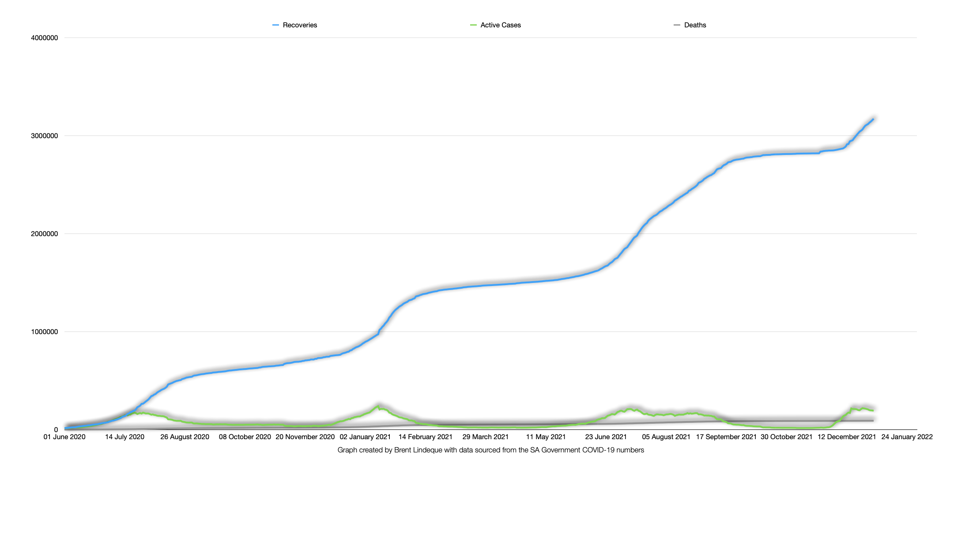Select the Active Cases legend label
The image size is (980, 542).
tap(501, 25)
